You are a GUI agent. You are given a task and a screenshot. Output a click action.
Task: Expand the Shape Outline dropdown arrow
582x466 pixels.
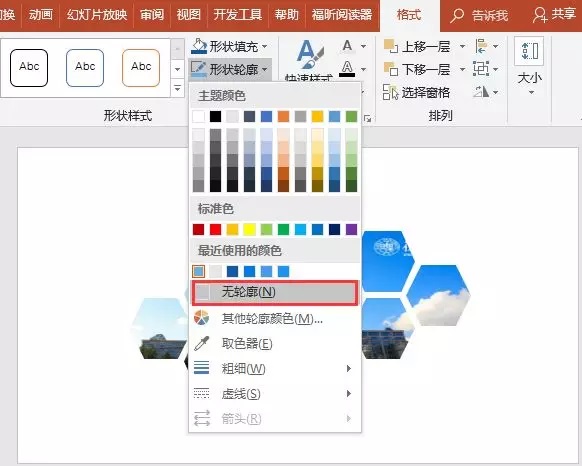tap(265, 69)
